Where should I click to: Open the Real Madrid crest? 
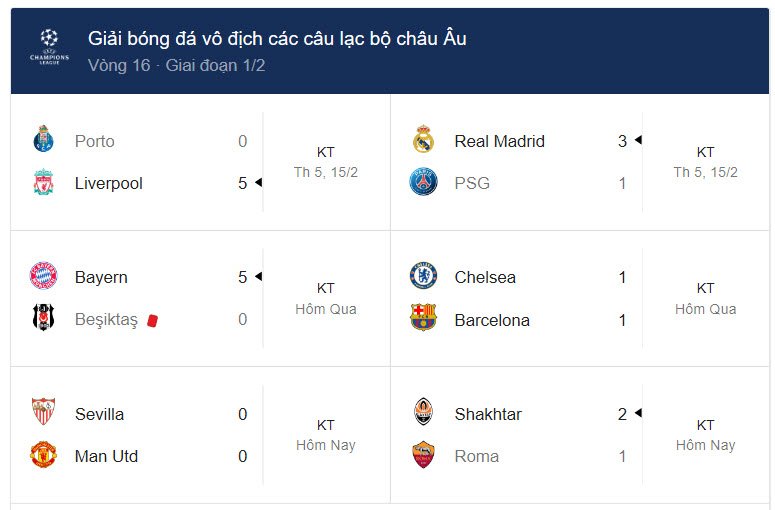(x=424, y=139)
